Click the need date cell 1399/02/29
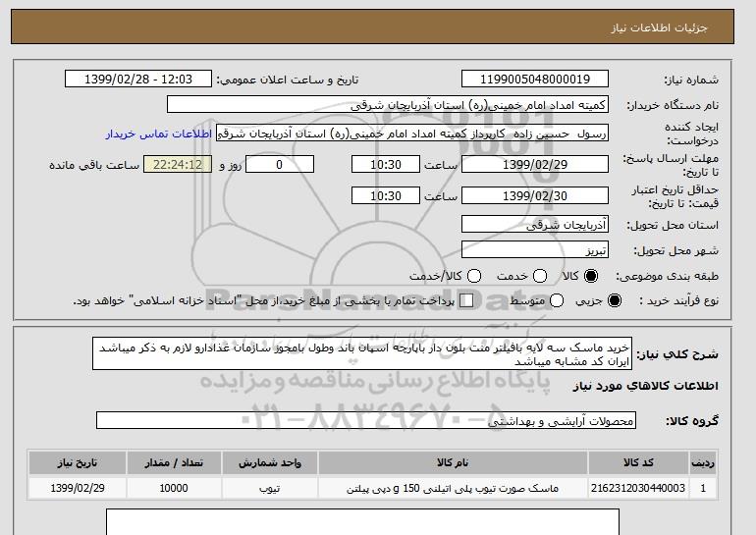The height and width of the screenshot is (535, 756). pos(78,488)
